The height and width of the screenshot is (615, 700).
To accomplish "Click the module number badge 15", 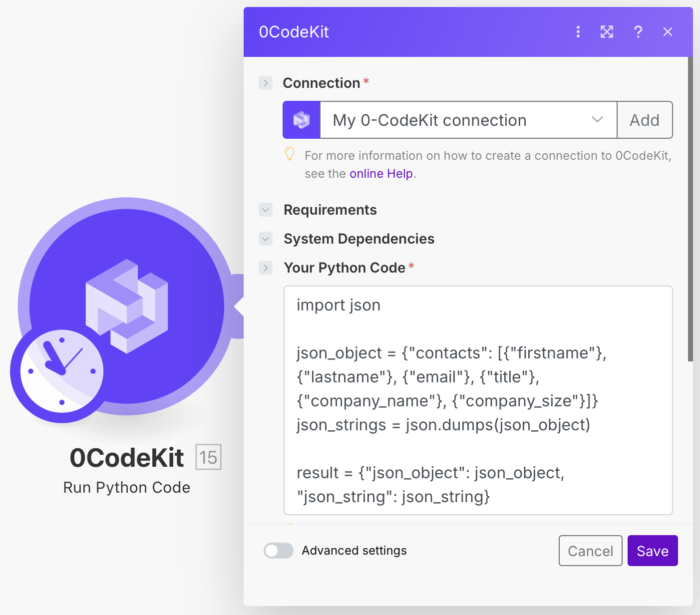I will [x=208, y=457].
